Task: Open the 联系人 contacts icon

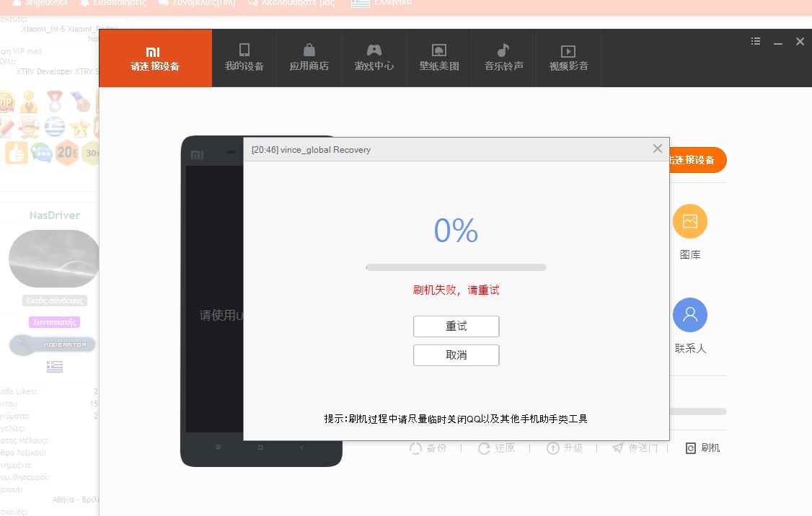Action: [690, 315]
